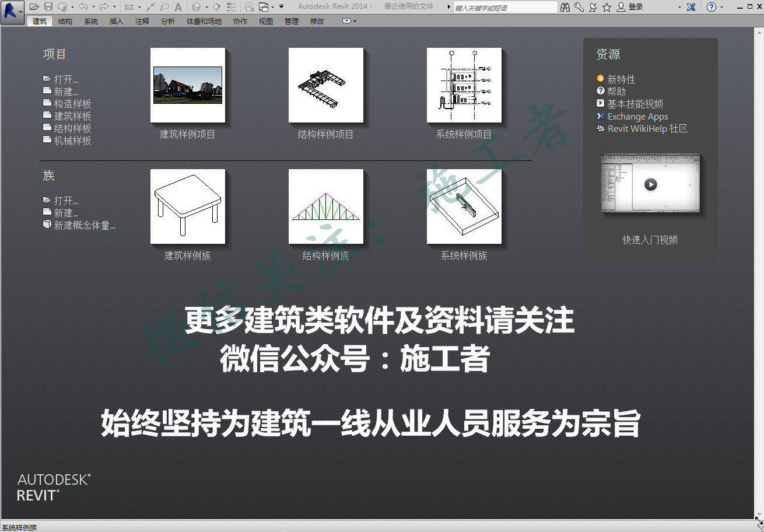Expand the Measure tool dropdown arrow
This screenshot has height=532, width=764.
(x=139, y=7)
